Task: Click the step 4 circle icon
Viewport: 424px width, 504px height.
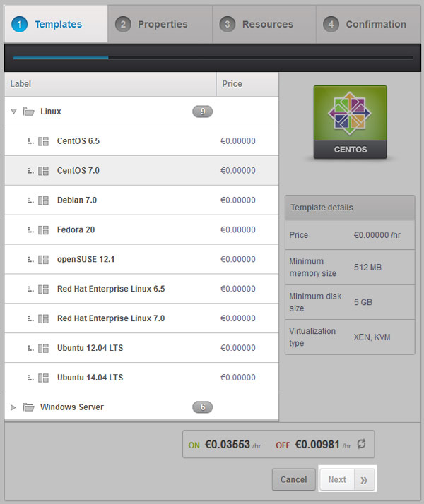Action: pos(331,25)
